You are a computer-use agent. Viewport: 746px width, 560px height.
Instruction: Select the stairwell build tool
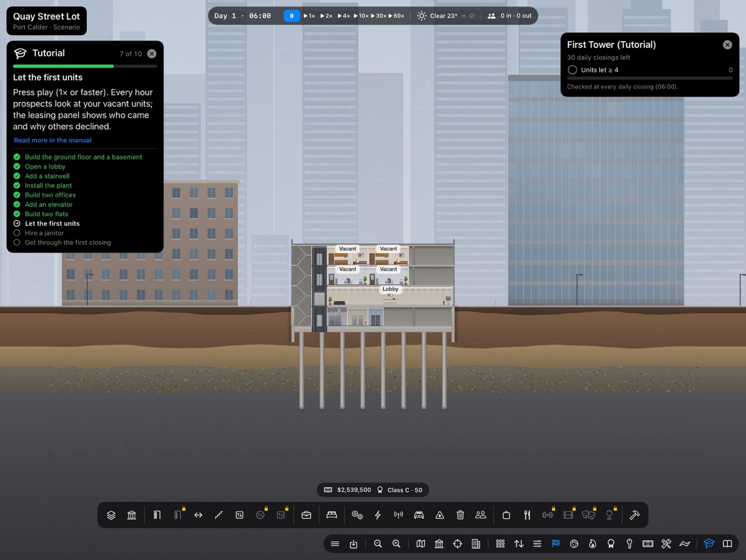tap(219, 515)
